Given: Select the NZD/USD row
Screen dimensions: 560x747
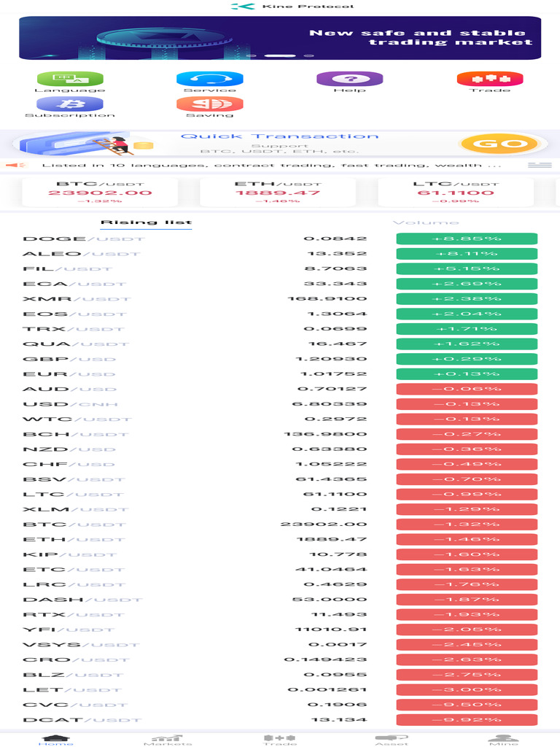Looking at the screenshot, I should (280, 449).
